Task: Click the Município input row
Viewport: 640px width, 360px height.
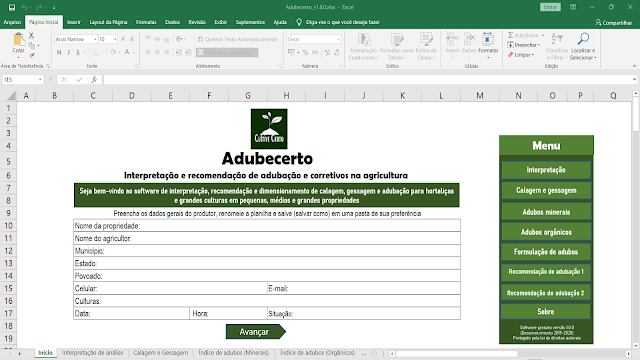Action: click(267, 251)
